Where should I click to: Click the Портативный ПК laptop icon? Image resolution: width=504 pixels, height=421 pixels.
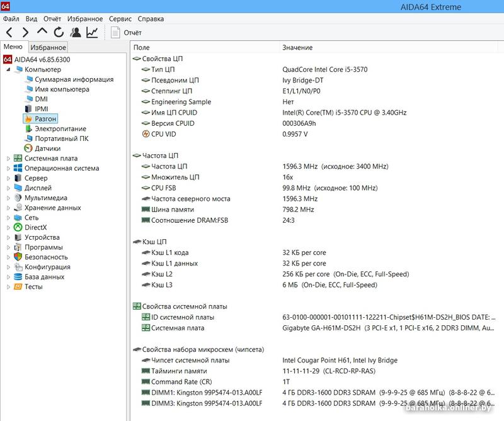pos(28,138)
